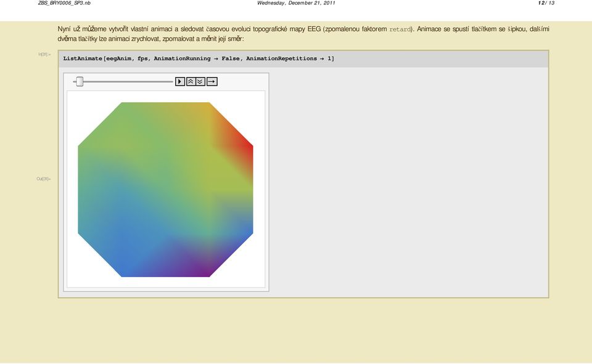The height and width of the screenshot is (364, 592).
Task: Speed up animation with double up-arrow button
Action: 191,81
